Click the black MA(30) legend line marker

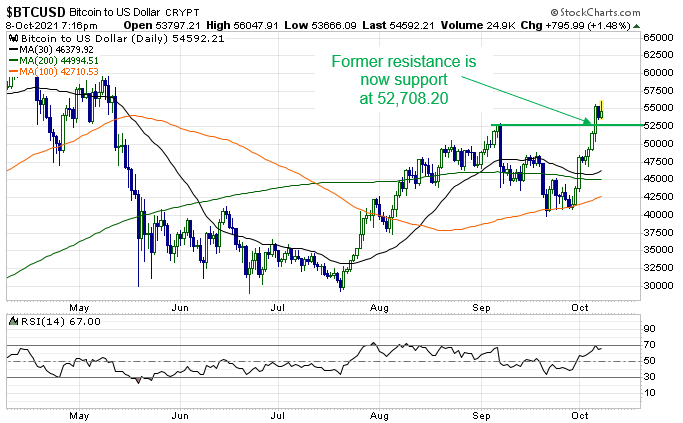click(x=14, y=50)
